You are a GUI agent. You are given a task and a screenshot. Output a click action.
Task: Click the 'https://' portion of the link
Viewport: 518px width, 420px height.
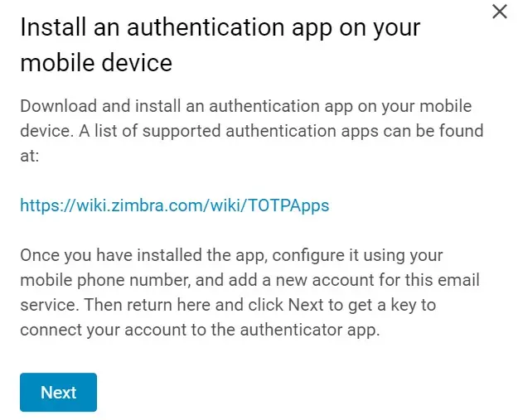pos(48,205)
